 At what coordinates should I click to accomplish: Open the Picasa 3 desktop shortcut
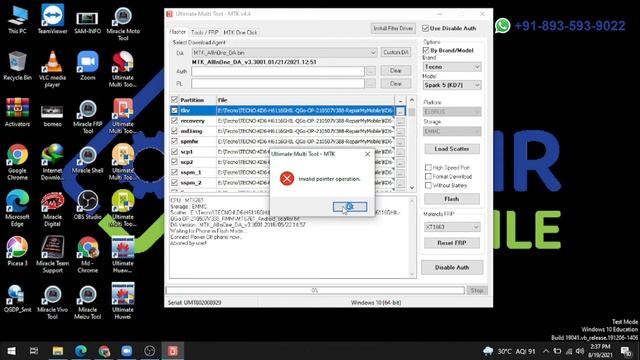17,251
